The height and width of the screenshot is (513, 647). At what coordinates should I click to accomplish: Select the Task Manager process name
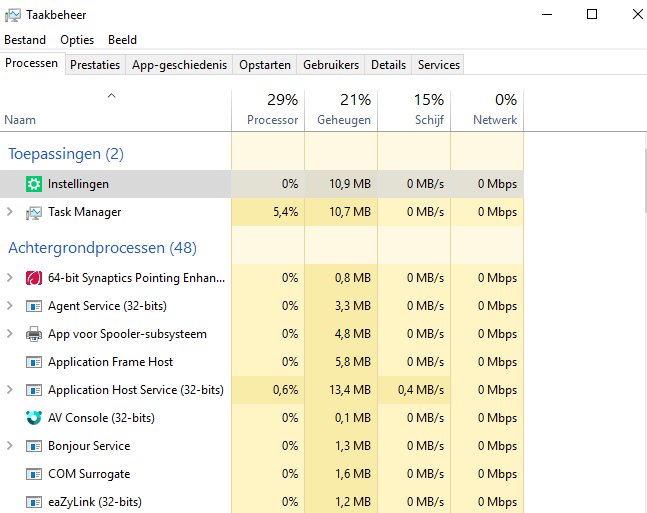point(85,212)
